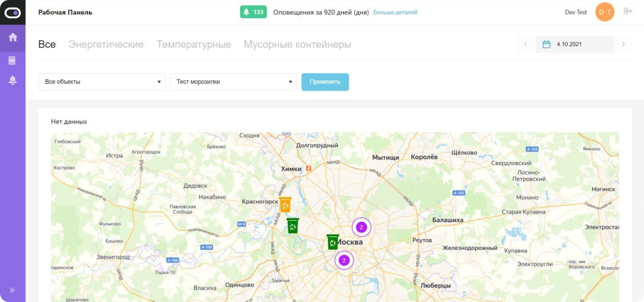Click the 'Применить' button
This screenshot has height=302, width=644.
click(x=325, y=82)
